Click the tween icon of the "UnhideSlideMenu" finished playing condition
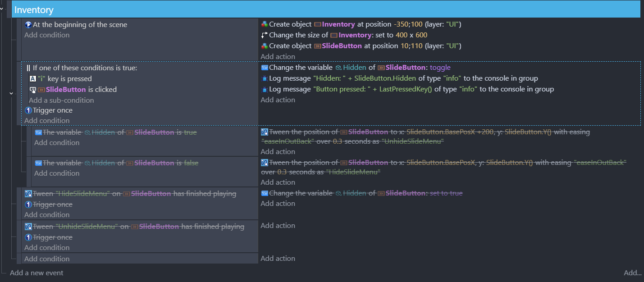Viewport: 644px width, 282px height. point(28,227)
